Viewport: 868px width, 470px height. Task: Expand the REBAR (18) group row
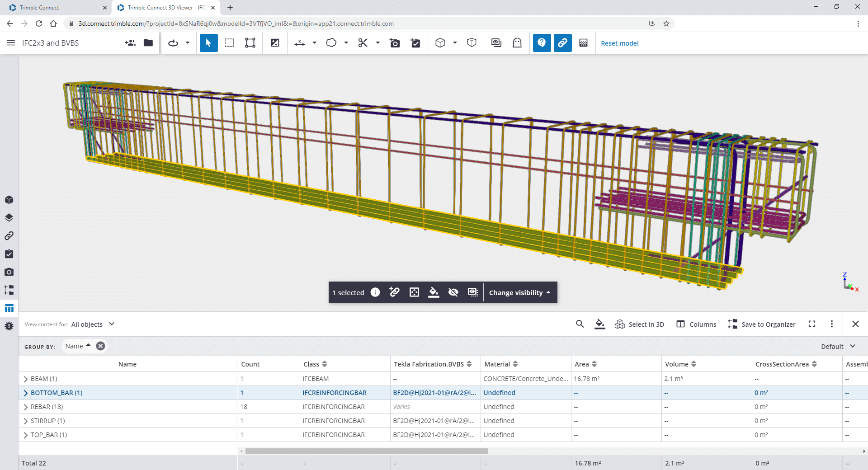click(x=26, y=407)
